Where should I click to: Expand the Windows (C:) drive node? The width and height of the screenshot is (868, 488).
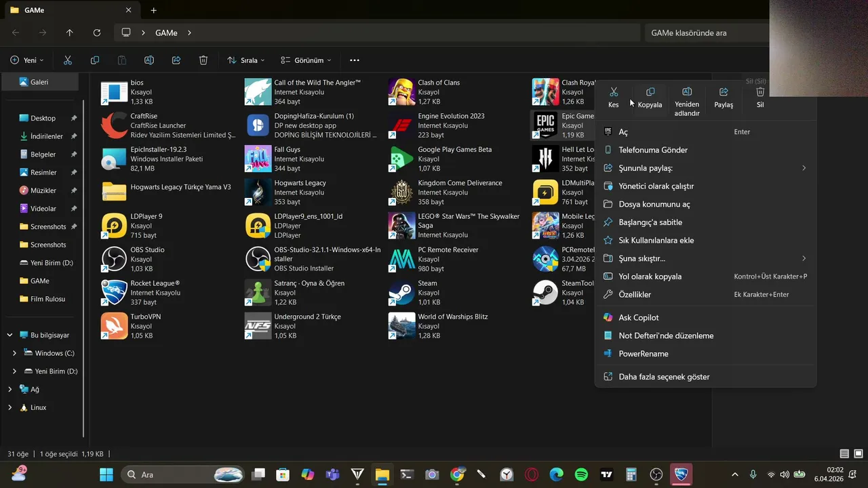click(x=15, y=353)
